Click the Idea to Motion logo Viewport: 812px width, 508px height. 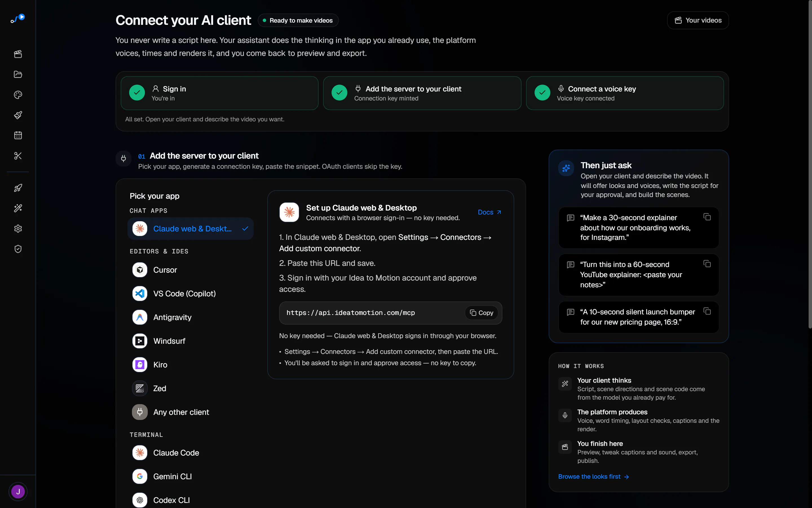pos(18,18)
